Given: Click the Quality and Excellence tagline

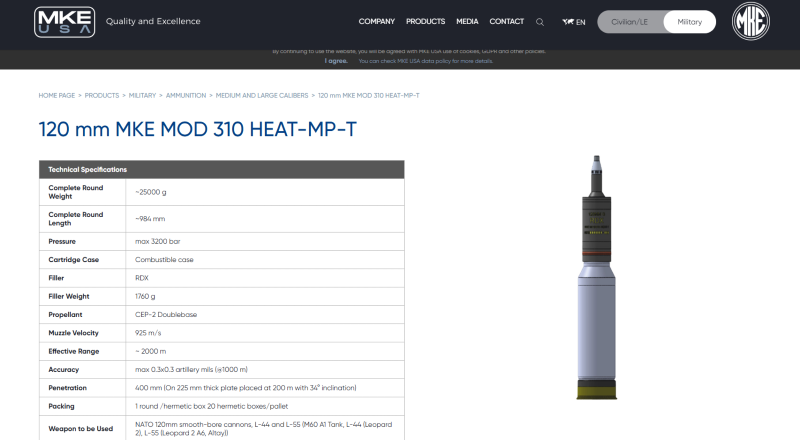Looking at the screenshot, I should [x=153, y=21].
